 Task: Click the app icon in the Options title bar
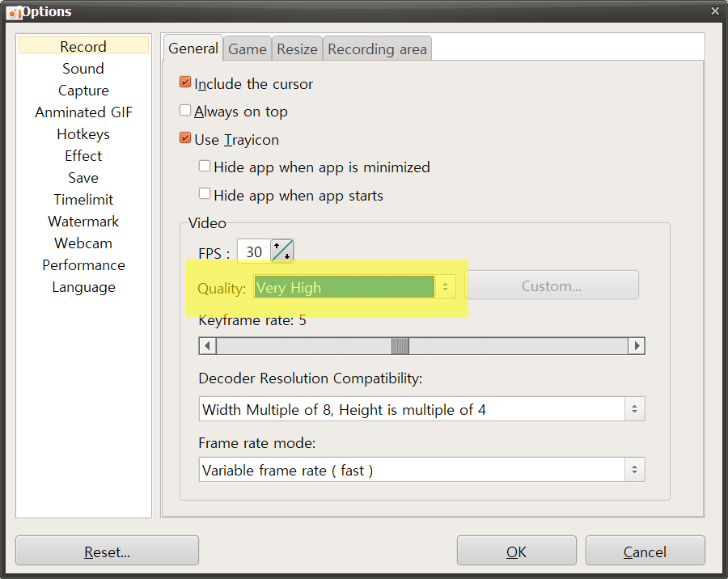(x=15, y=13)
